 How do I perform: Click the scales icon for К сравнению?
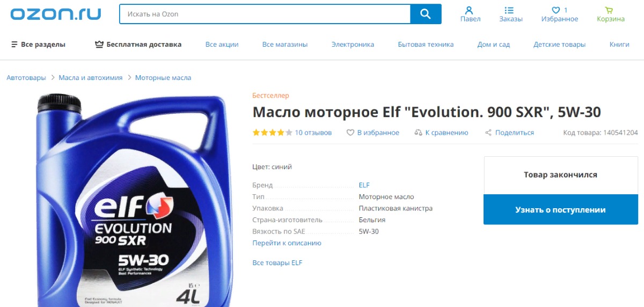tap(419, 133)
